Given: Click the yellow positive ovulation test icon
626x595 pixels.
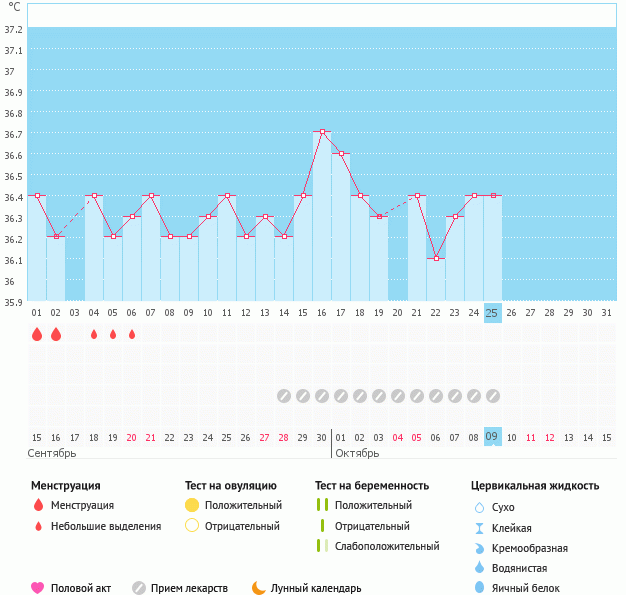Looking at the screenshot, I should (x=192, y=505).
